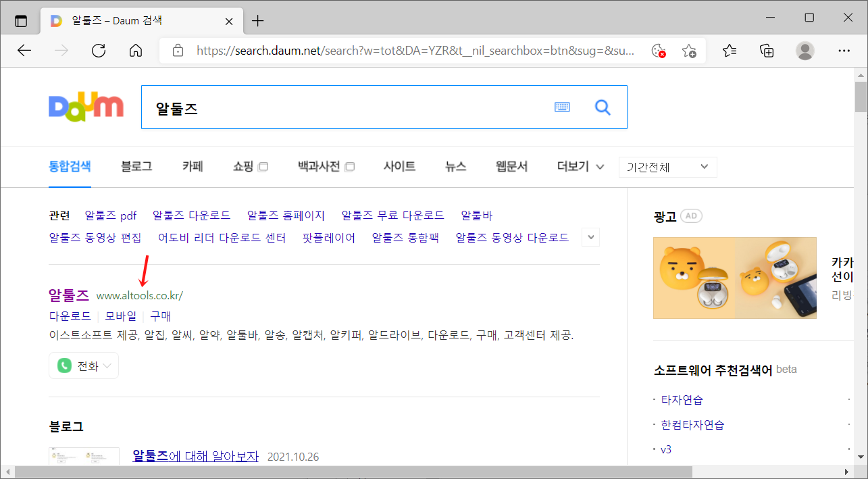The width and height of the screenshot is (868, 479).
Task: Switch to the 뉴스 tab
Action: (455, 166)
